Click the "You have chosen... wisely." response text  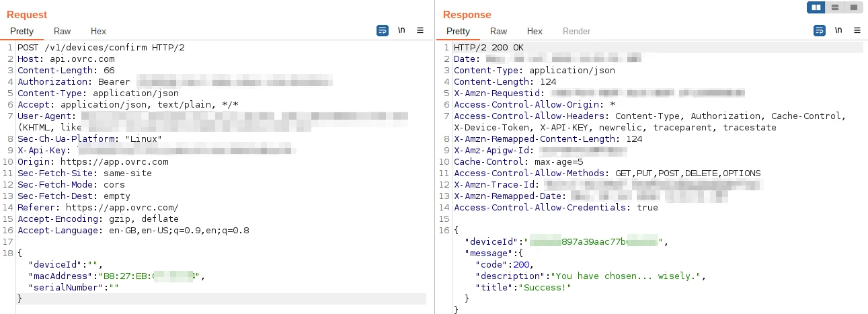[x=629, y=276]
